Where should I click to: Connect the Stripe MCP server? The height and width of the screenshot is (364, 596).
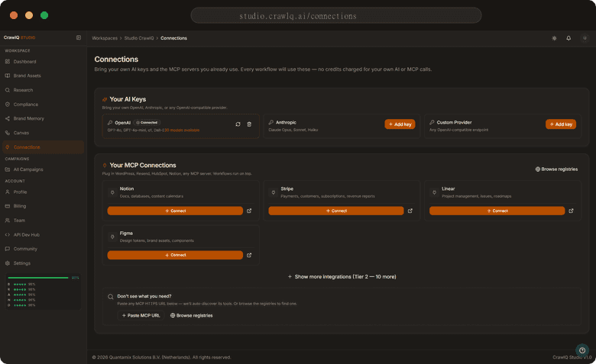336,211
